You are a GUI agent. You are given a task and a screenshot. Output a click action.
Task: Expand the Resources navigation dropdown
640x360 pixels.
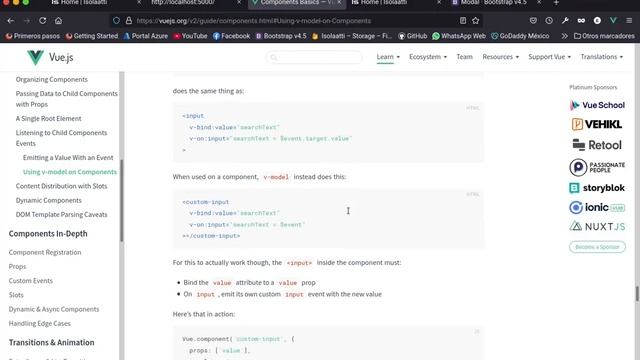point(500,57)
